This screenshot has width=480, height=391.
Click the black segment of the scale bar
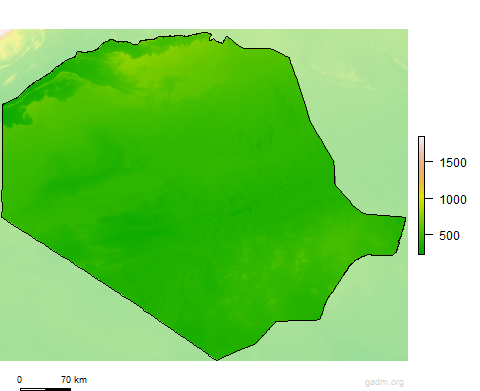(x=58, y=389)
